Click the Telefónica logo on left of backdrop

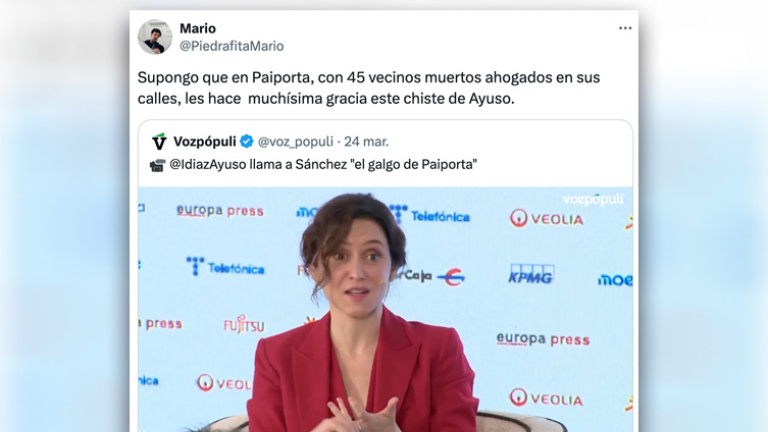(225, 267)
